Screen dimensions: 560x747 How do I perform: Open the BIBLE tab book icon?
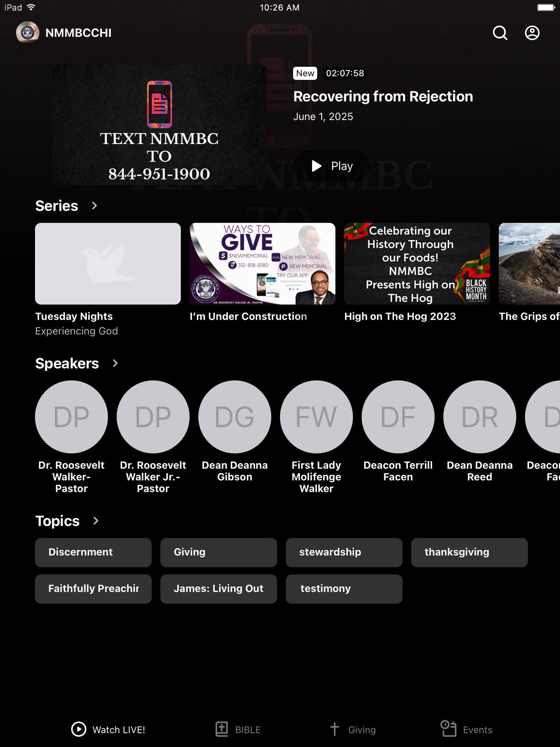click(x=222, y=729)
